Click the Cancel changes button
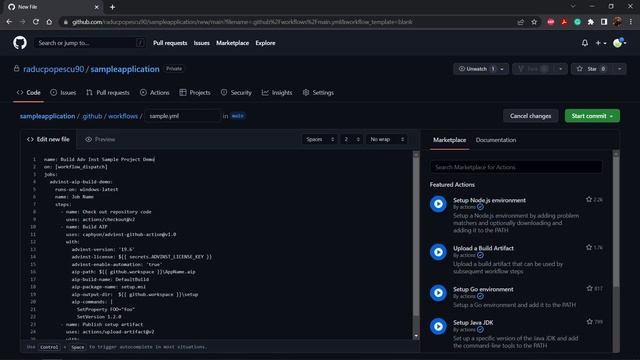Image resolution: width=640 pixels, height=360 pixels. click(x=530, y=116)
